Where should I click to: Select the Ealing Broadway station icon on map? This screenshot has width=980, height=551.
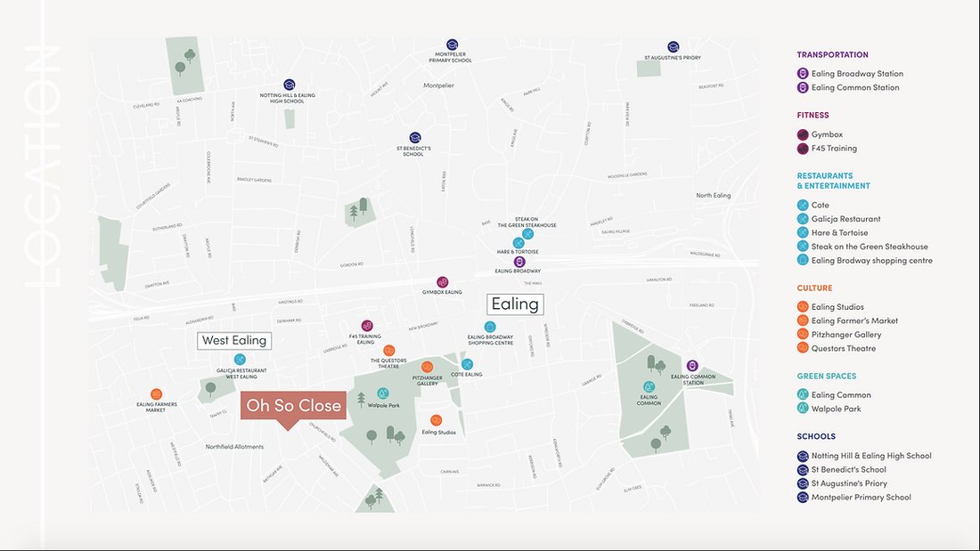coord(519,262)
